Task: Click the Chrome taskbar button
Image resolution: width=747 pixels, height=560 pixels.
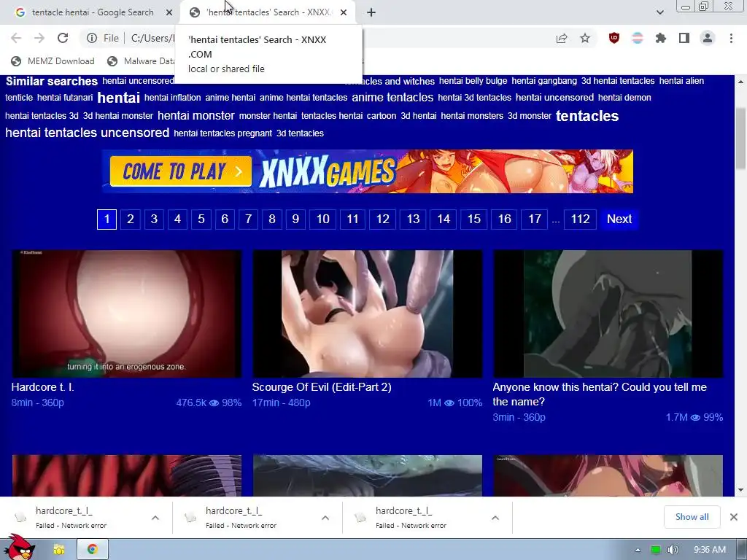Action: click(93, 550)
